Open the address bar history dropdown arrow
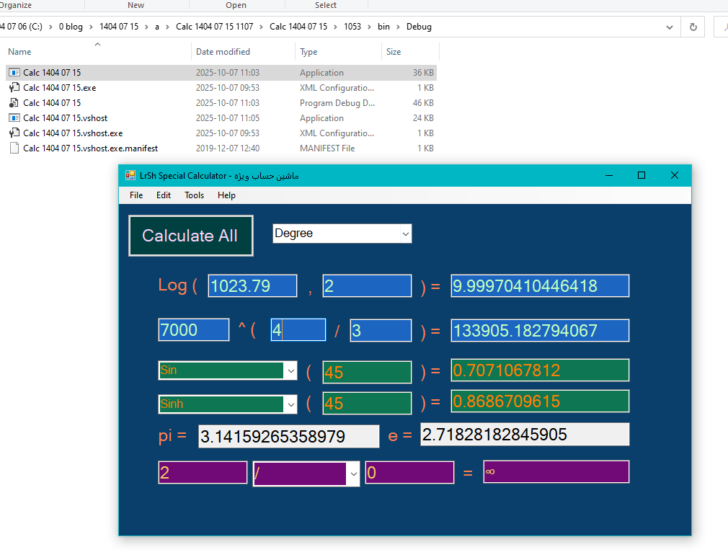Viewport: 728px width, 560px height. click(670, 27)
